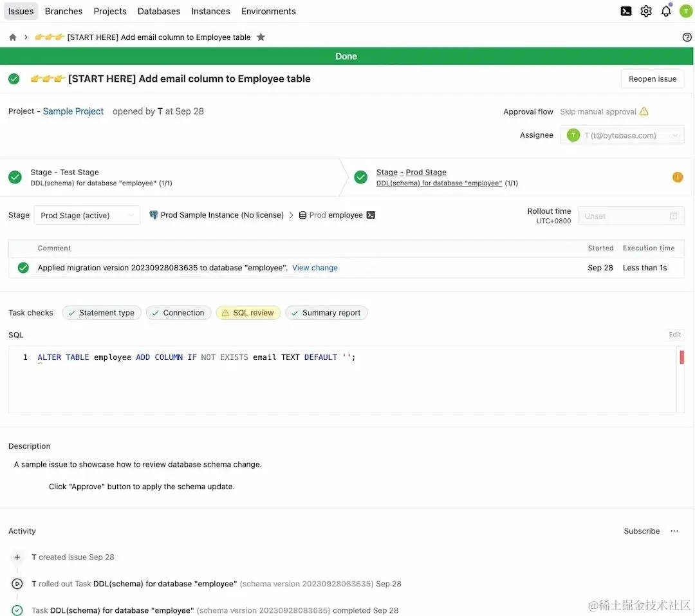Open the Databases tab

pos(159,11)
